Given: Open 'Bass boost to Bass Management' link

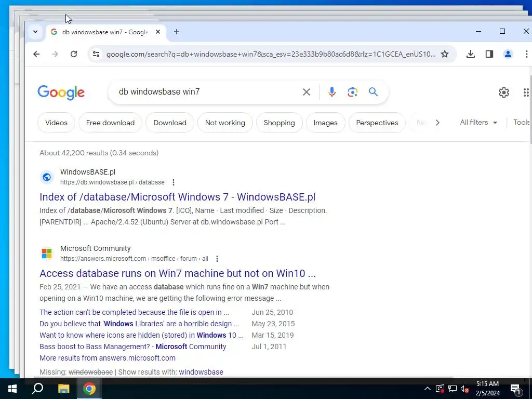Looking at the screenshot, I should [132, 347].
